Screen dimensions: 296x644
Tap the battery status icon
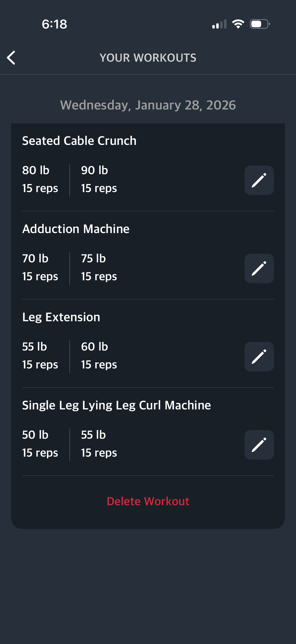click(x=259, y=24)
